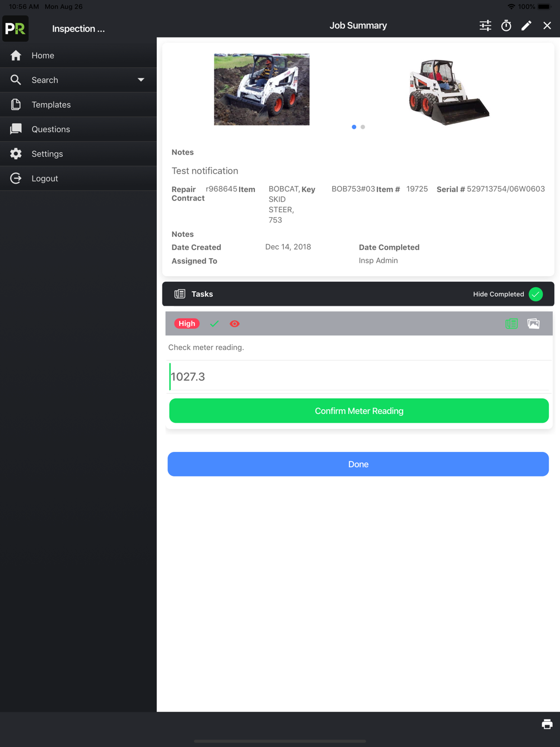
Task: Click the Inspection title in header
Action: coord(78,29)
